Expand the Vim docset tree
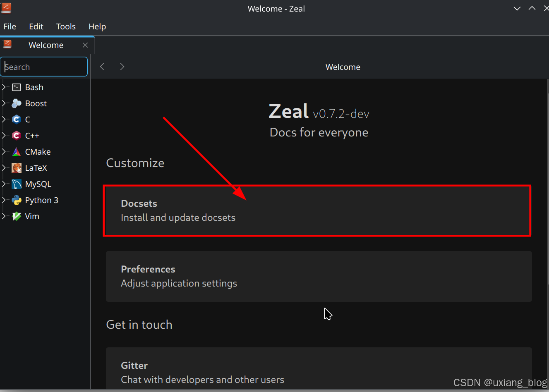549x392 pixels. pos(4,216)
